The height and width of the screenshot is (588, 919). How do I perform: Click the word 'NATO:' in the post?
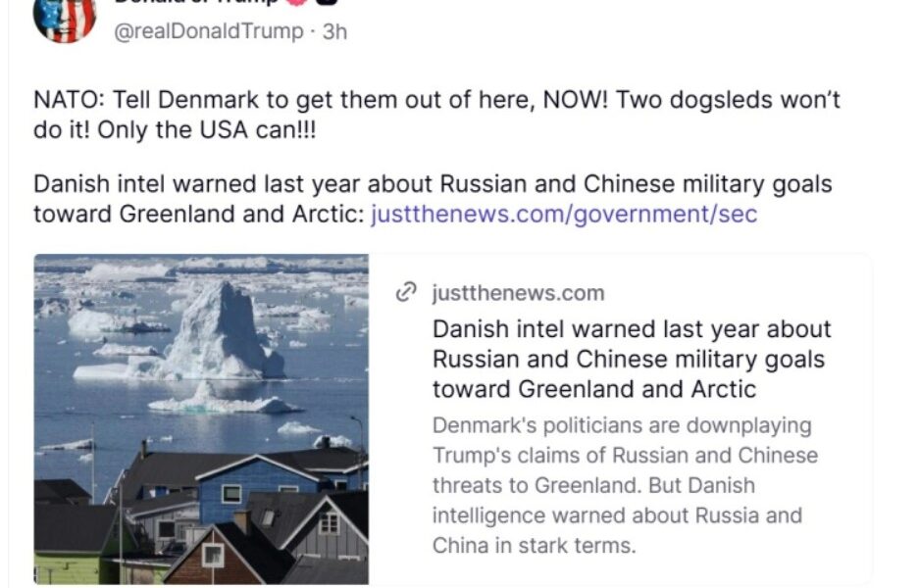tap(69, 100)
